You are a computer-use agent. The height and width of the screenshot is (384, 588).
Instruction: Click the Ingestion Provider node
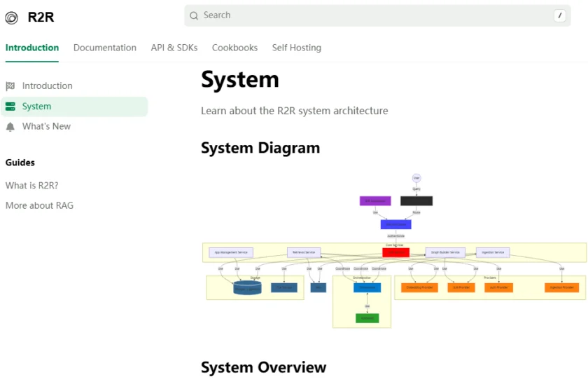tap(561, 287)
